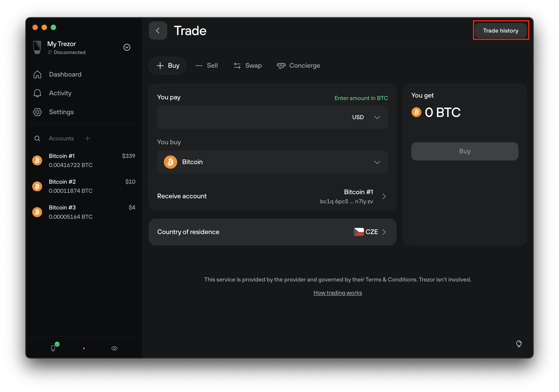Click the device status icon with checkmark
This screenshot has height=392, width=559.
point(55,347)
